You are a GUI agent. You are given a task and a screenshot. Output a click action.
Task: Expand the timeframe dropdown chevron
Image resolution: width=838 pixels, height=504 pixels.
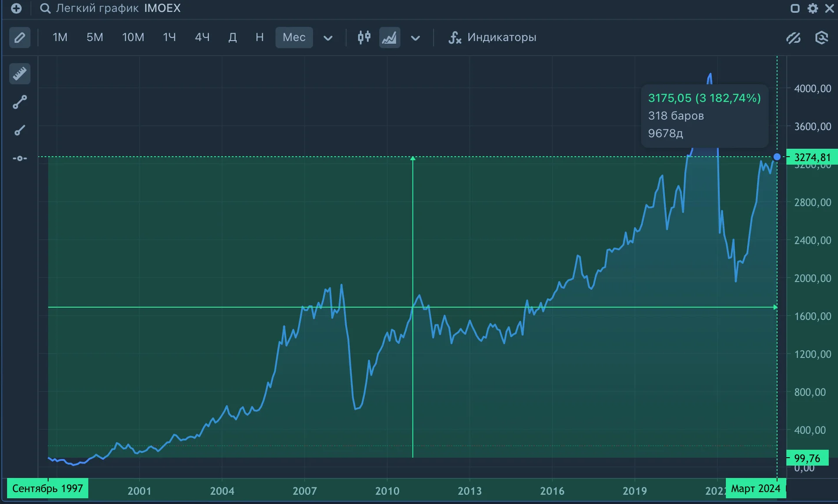coord(328,38)
